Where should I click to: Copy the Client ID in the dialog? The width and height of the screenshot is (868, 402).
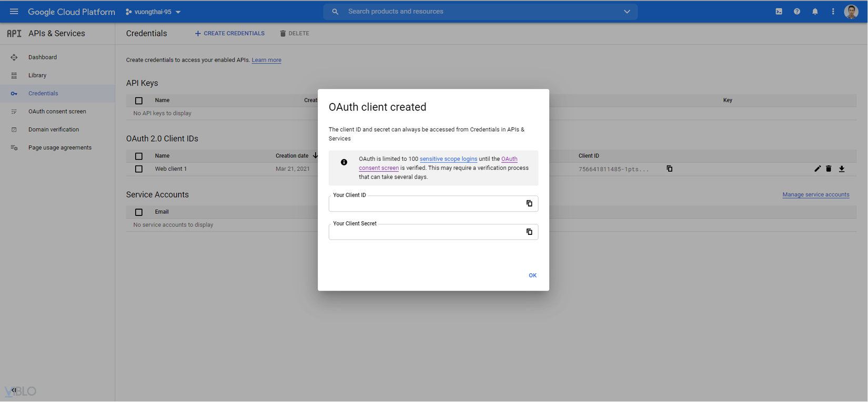529,203
